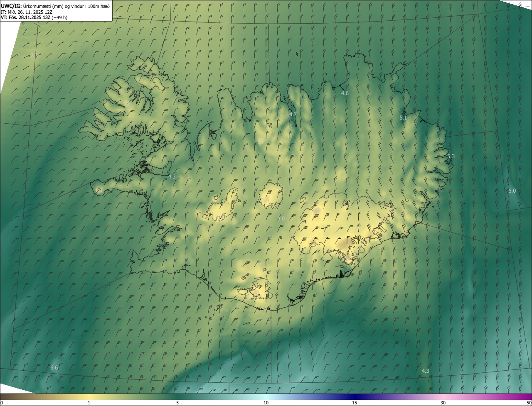
Task: Click the 'VT: Fös. 28.11.2025 13Z (+49 h)' line
Action: (x=34, y=17)
